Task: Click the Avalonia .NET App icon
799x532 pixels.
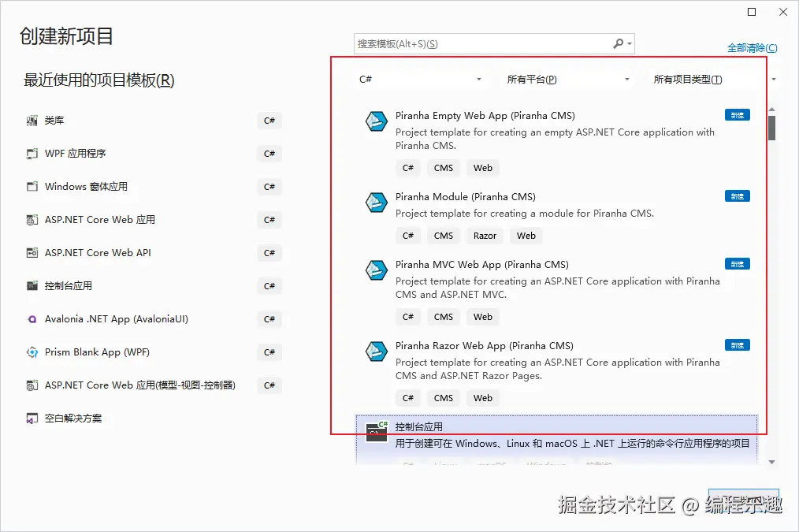Action: [32, 319]
